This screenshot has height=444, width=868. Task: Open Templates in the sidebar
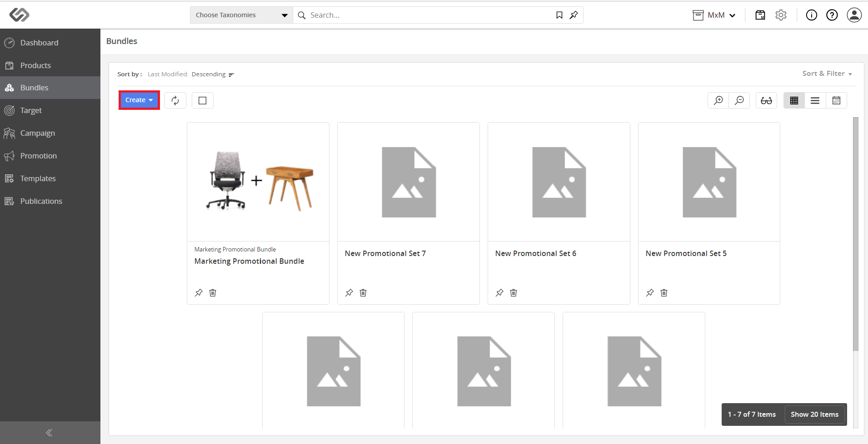[50, 178]
